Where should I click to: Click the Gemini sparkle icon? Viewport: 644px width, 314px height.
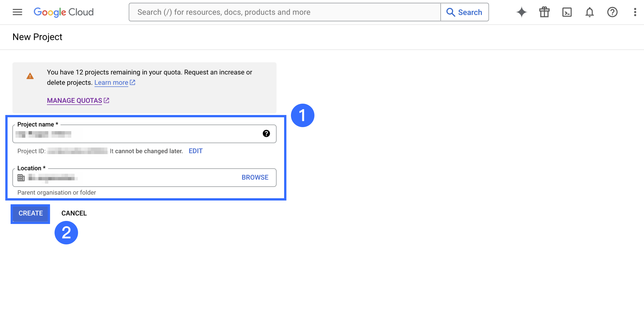click(x=522, y=12)
